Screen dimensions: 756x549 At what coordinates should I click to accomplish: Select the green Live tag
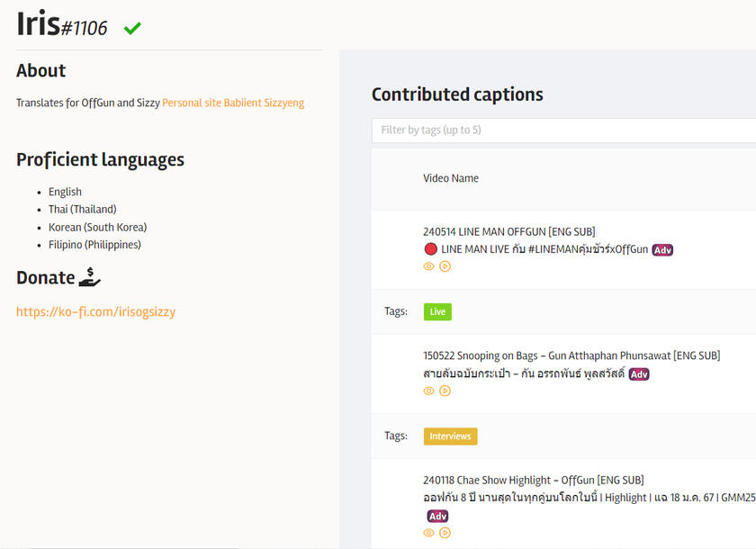pos(437,311)
